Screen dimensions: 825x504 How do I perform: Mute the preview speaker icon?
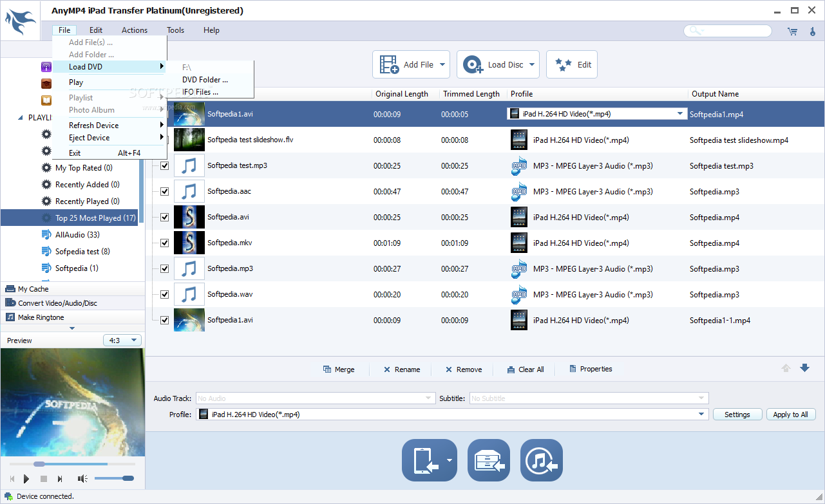tap(82, 479)
